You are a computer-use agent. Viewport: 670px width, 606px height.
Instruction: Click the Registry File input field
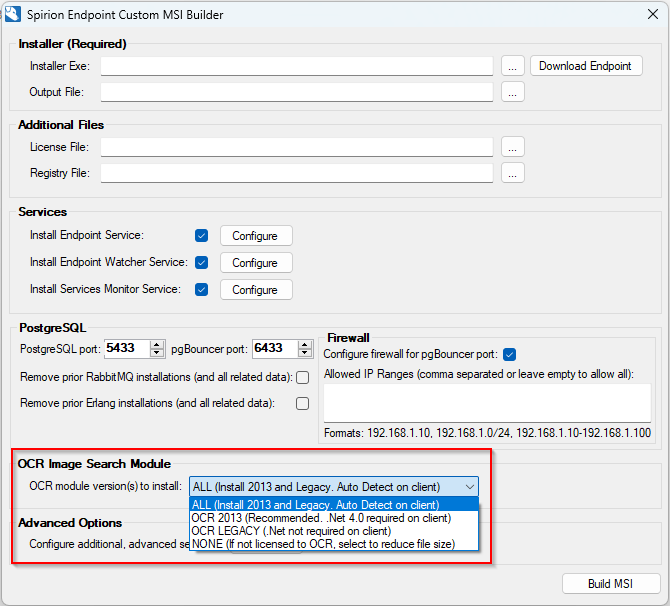[x=297, y=173]
